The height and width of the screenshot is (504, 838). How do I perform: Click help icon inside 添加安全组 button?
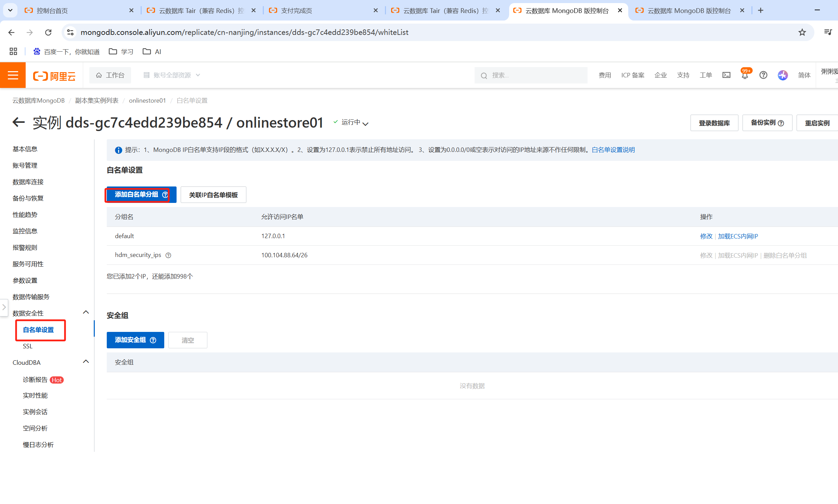tap(153, 340)
